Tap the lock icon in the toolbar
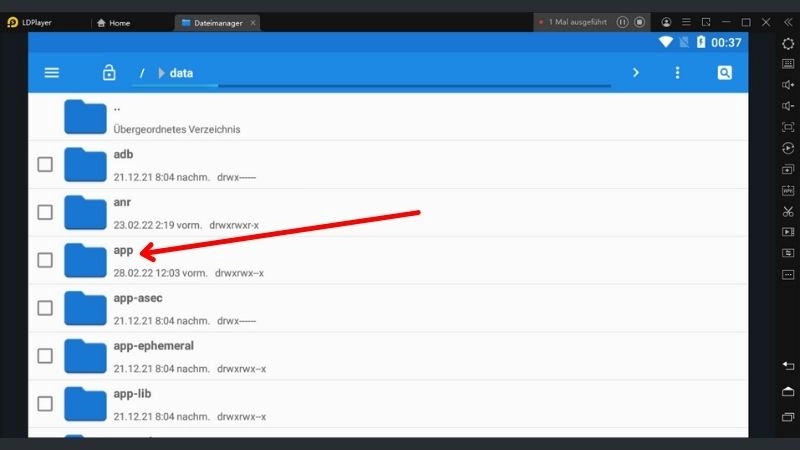800x450 pixels. pyautogui.click(x=109, y=72)
